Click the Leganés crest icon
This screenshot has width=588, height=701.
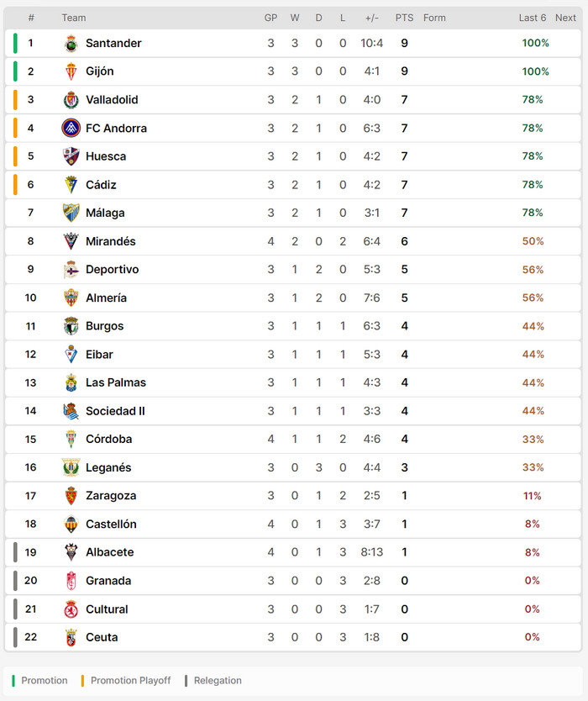pos(71,467)
